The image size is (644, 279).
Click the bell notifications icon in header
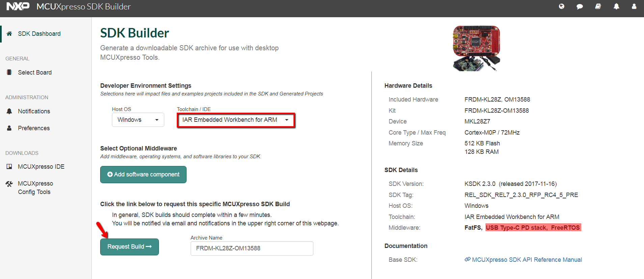pos(616,6)
